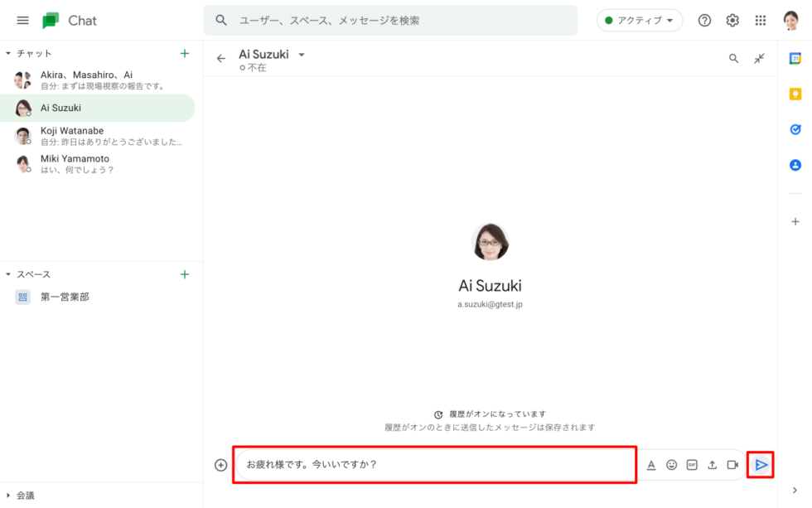The width and height of the screenshot is (812, 508).
Task: Click the GIF icon in composer
Action: pyautogui.click(x=692, y=465)
